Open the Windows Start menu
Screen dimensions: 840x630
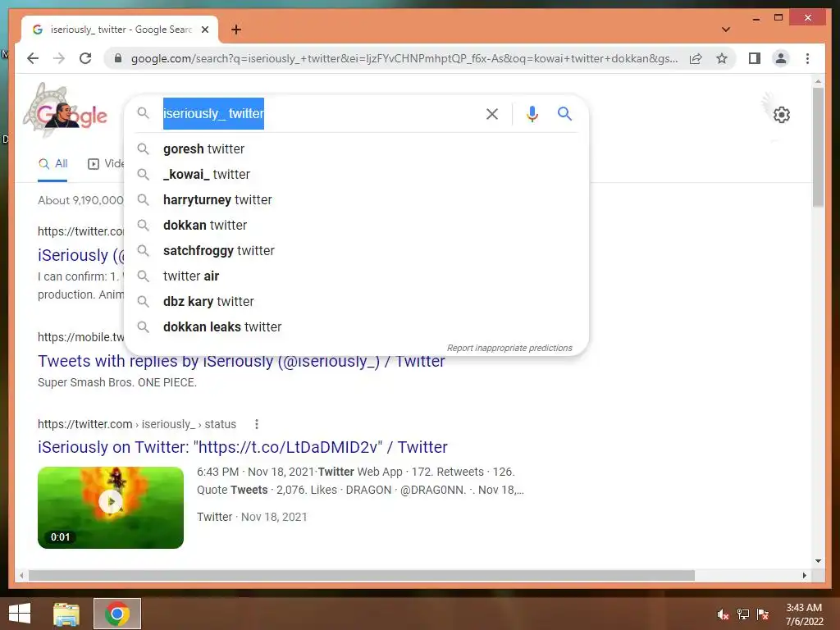20,614
